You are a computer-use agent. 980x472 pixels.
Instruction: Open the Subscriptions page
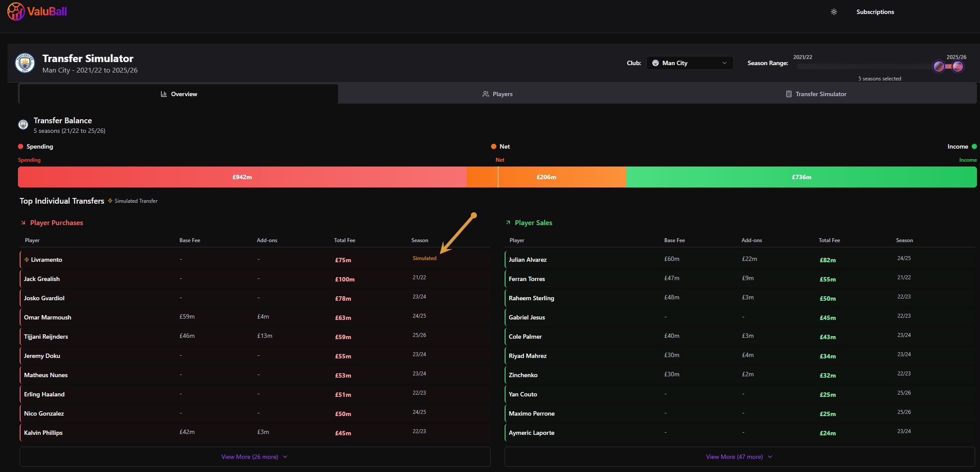click(875, 12)
